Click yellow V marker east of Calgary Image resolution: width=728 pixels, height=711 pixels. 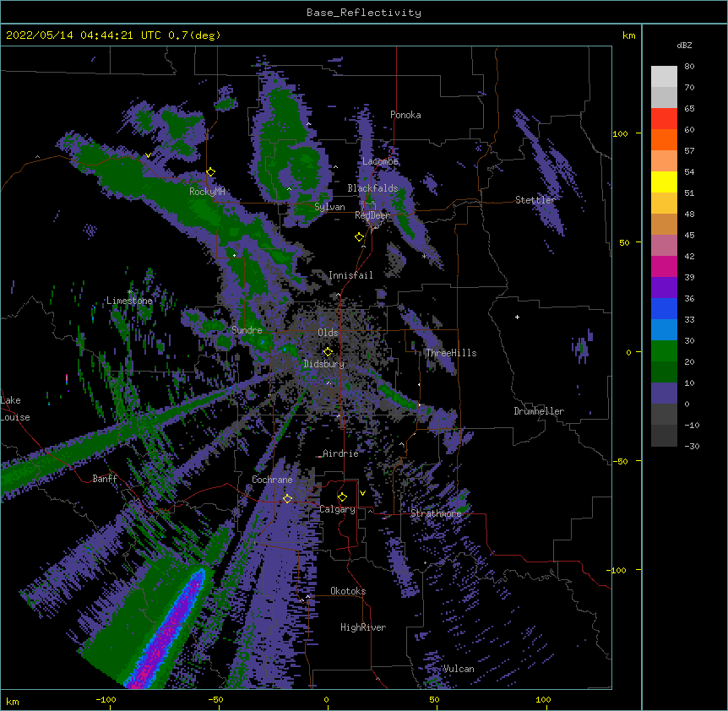tap(362, 493)
